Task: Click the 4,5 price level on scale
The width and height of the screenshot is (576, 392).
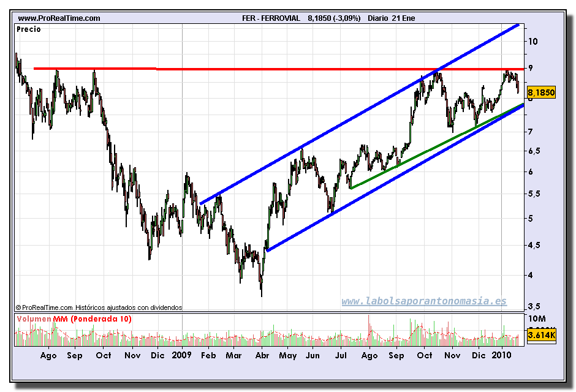Action: pos(534,245)
